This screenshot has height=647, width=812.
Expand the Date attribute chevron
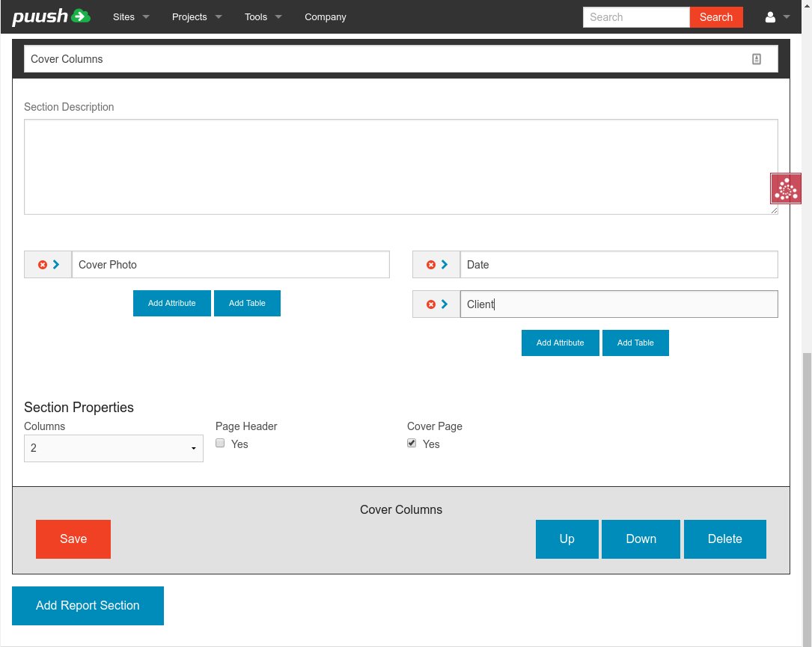tap(445, 265)
